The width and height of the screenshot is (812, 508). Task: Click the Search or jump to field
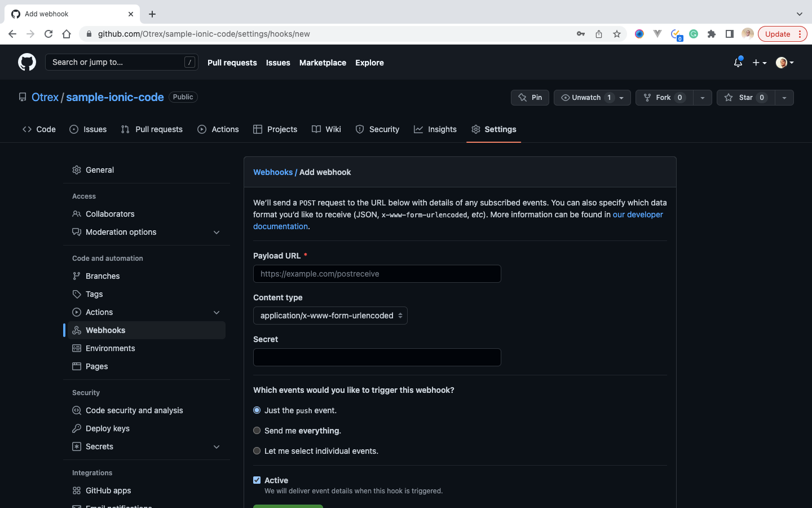pos(122,62)
